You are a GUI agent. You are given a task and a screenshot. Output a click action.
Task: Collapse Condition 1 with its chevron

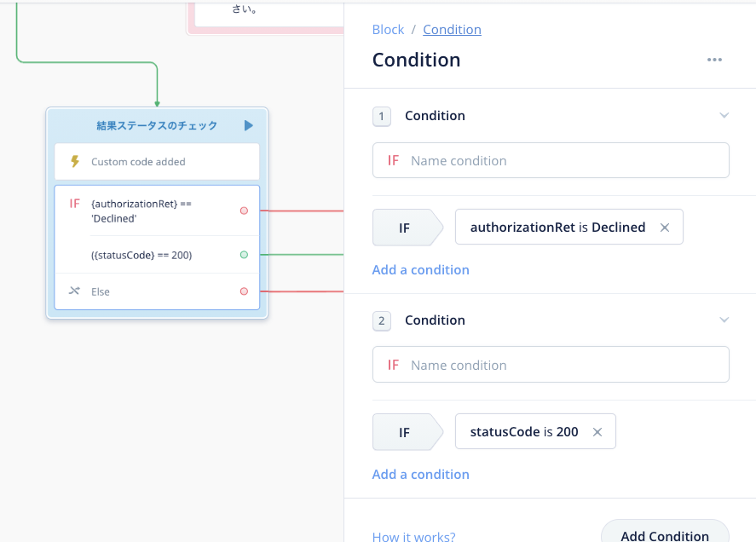[724, 115]
